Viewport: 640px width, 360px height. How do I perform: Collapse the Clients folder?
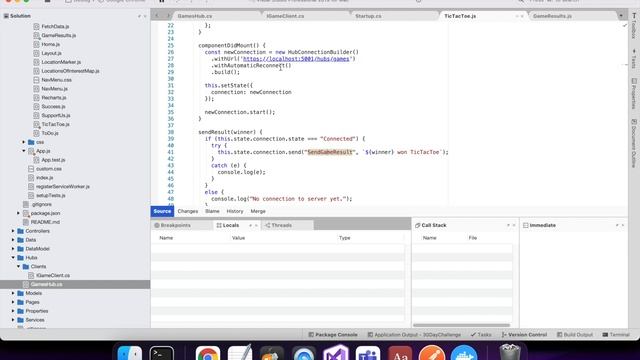pyautogui.click(x=18, y=267)
